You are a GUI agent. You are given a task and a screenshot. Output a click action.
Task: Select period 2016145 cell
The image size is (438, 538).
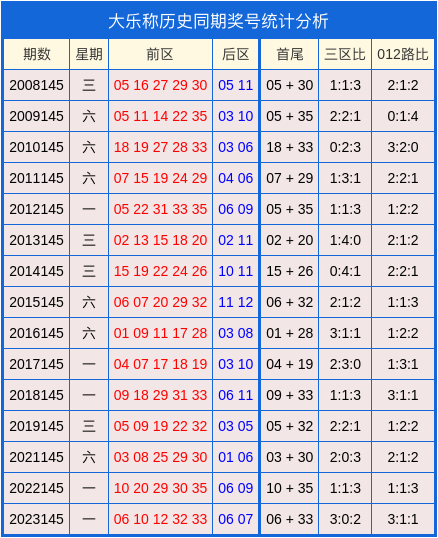tap(37, 333)
